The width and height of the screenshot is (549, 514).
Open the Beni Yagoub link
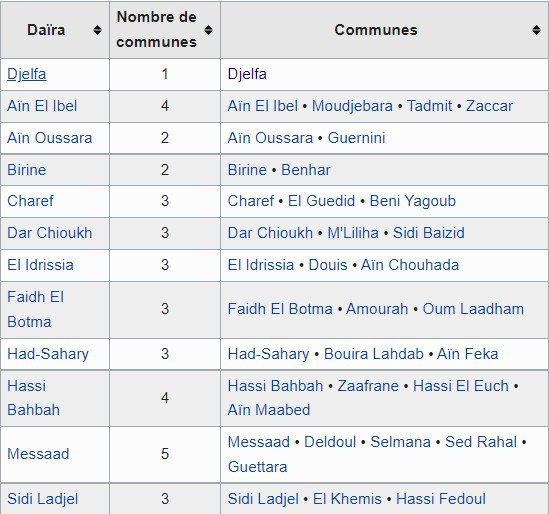pyautogui.click(x=413, y=201)
